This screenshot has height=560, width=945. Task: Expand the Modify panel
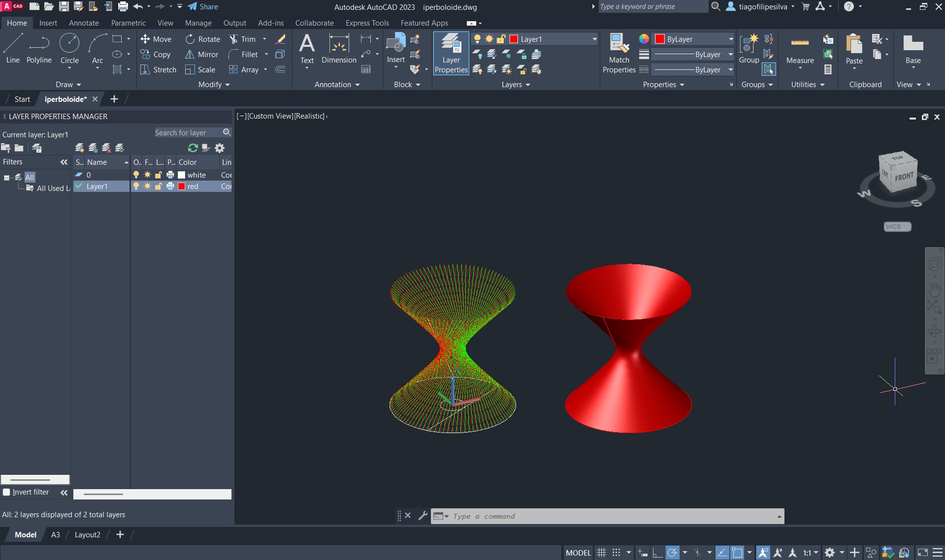coord(214,85)
